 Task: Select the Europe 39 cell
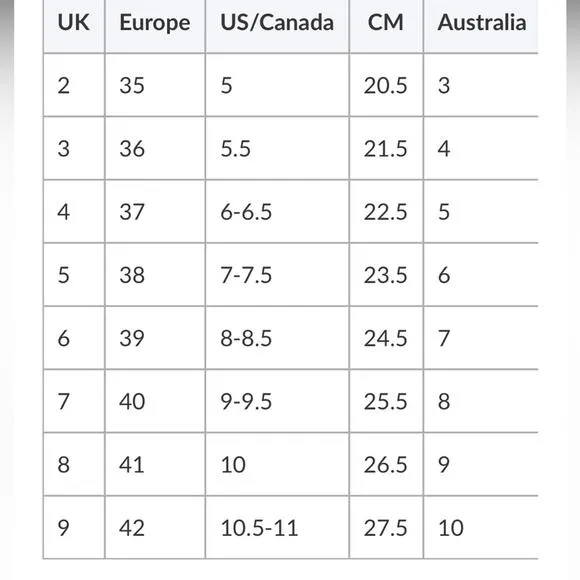point(155,338)
